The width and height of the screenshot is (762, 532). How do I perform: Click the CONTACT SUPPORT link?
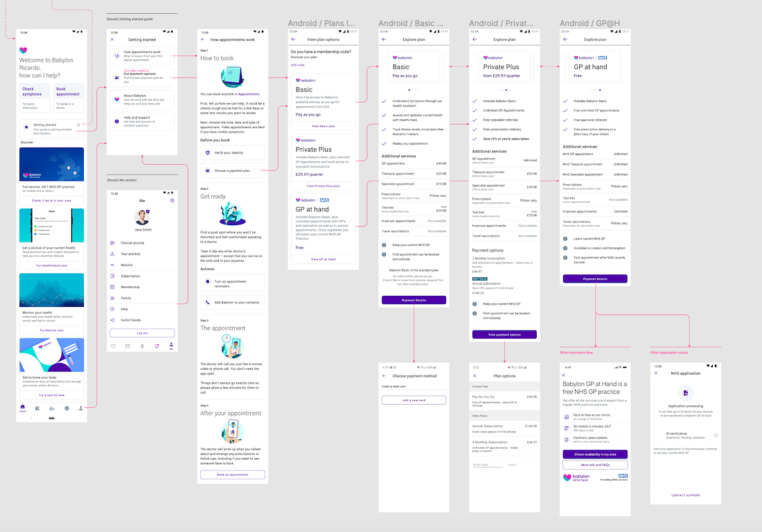[x=686, y=495]
